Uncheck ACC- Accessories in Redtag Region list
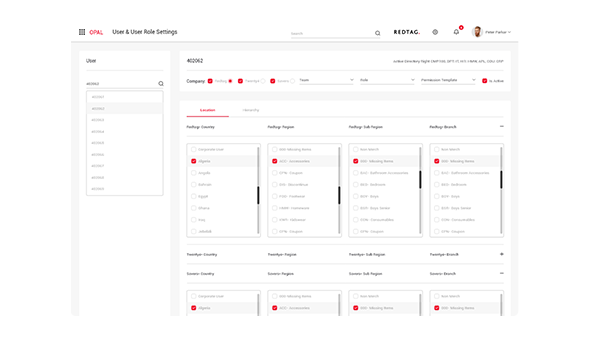Screen dimensions: 590x360 tap(274, 161)
